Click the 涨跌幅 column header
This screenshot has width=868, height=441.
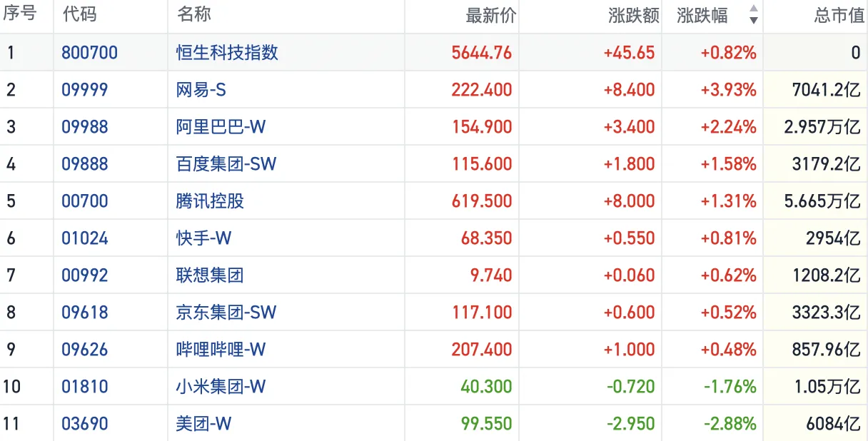[x=702, y=15]
